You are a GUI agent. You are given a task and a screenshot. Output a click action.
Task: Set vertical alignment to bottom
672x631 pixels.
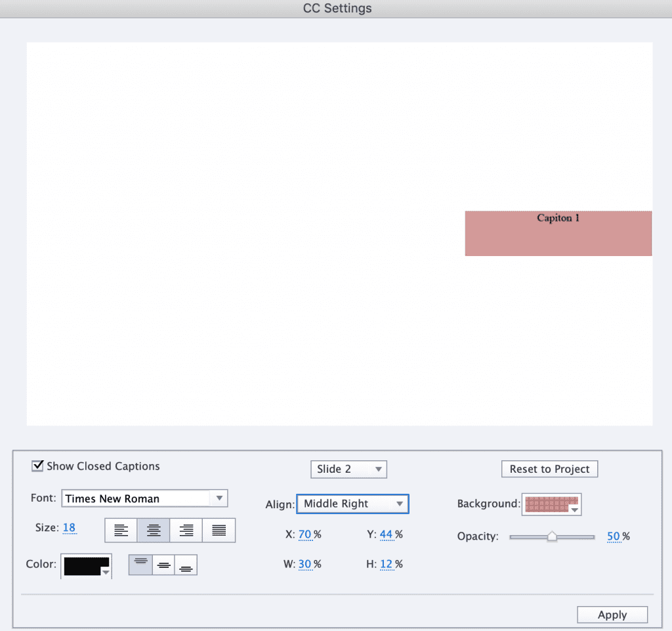point(186,565)
